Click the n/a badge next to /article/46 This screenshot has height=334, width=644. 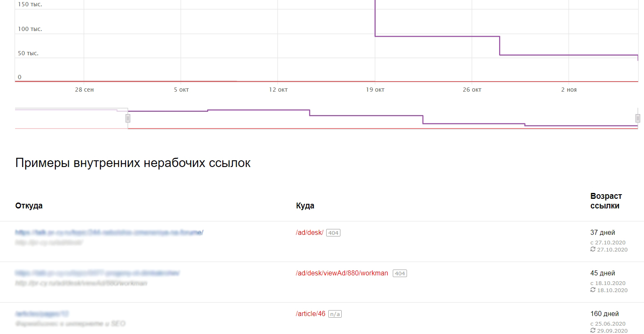(335, 314)
